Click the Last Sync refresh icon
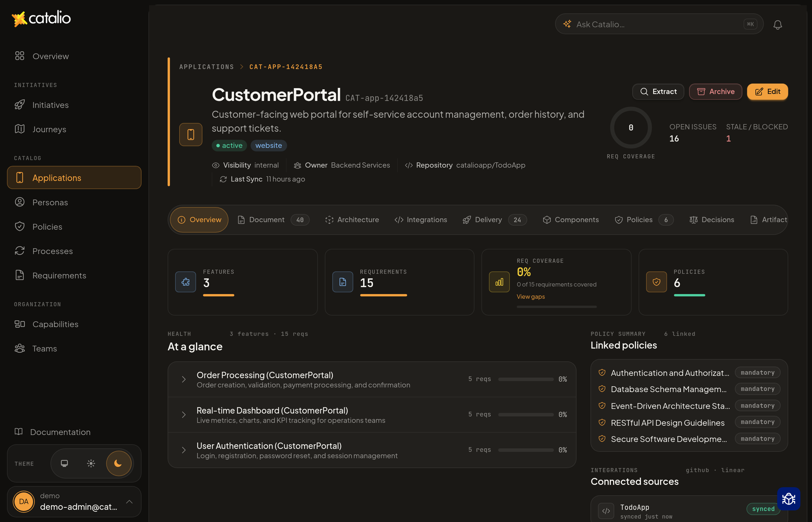This screenshot has width=812, height=522. pyautogui.click(x=223, y=179)
